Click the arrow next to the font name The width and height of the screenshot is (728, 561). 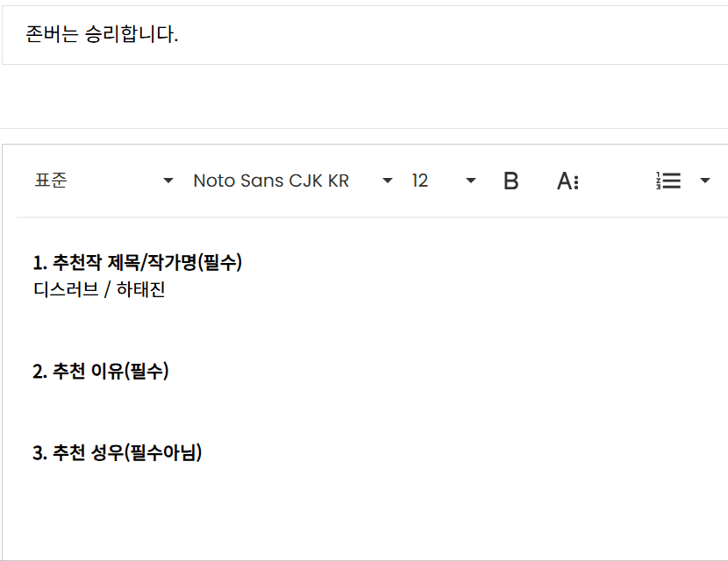tap(388, 181)
